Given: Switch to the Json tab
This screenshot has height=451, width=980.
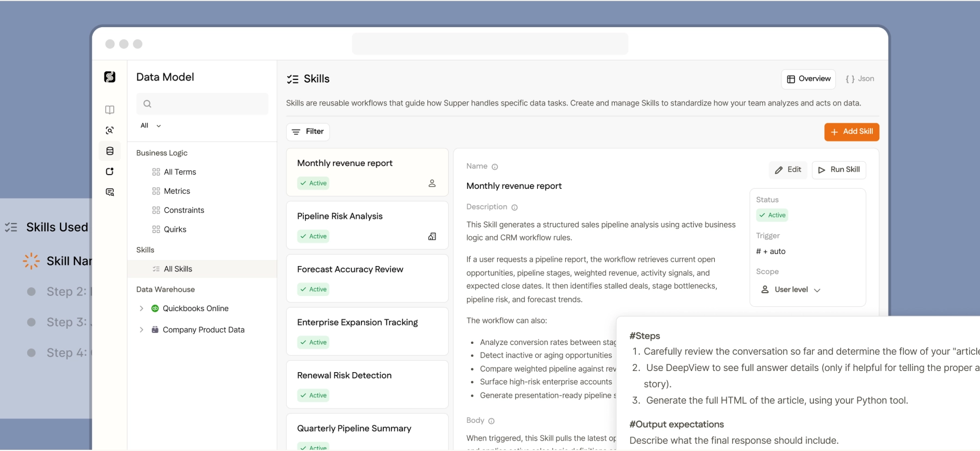Looking at the screenshot, I should tap(860, 79).
